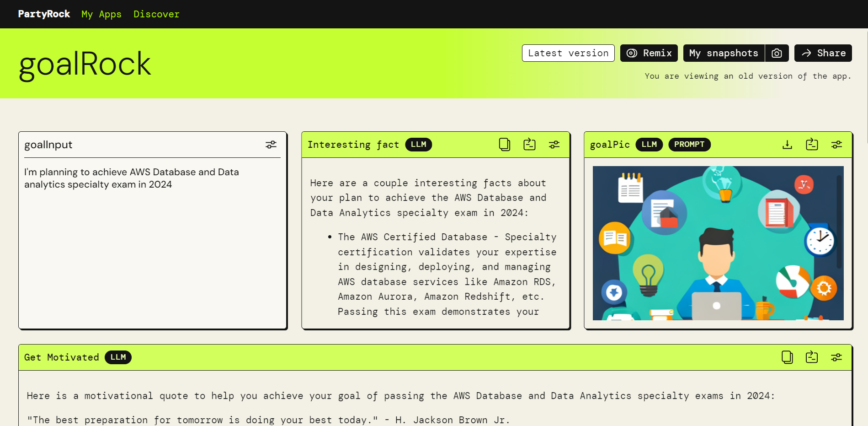Viewport: 868px width, 426px height.
Task: Copy the Get Motivated output
Action: pyautogui.click(x=787, y=357)
